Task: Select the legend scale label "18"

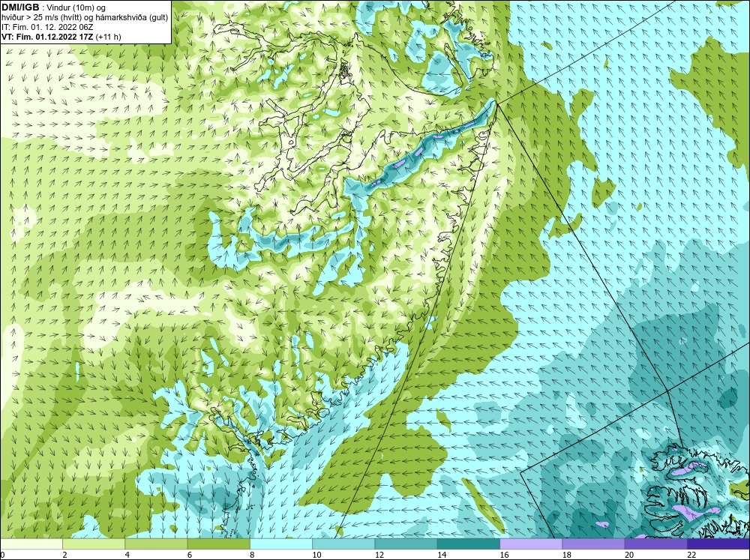Action: (567, 555)
